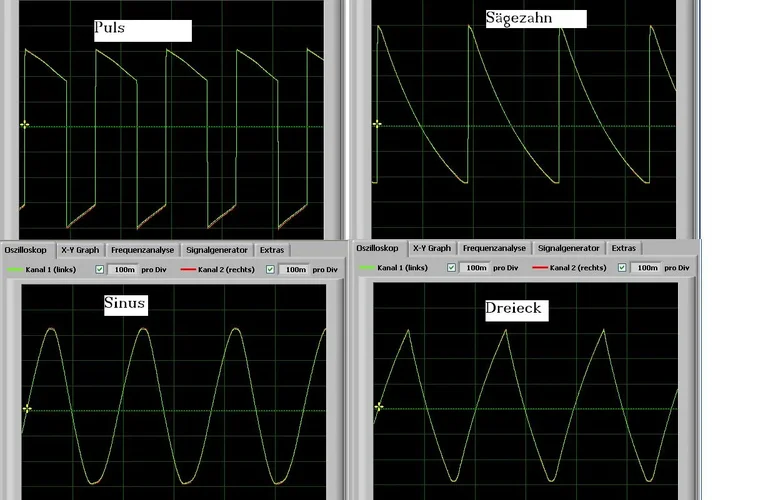Select the Oszilloskop tab in the right panel
This screenshot has height=500, width=758.
point(378,248)
